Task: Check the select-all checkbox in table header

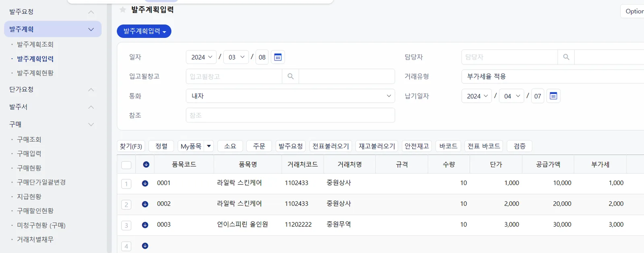Action: [x=126, y=165]
